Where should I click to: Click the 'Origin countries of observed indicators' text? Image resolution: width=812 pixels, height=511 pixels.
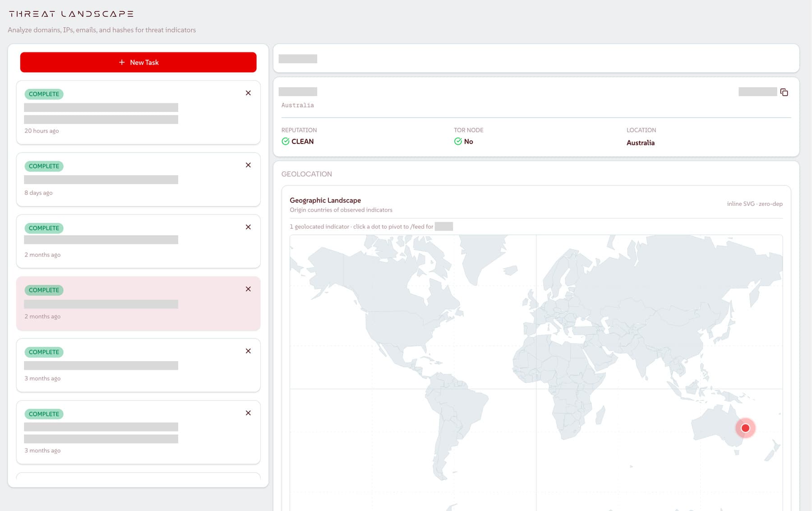[x=341, y=210]
